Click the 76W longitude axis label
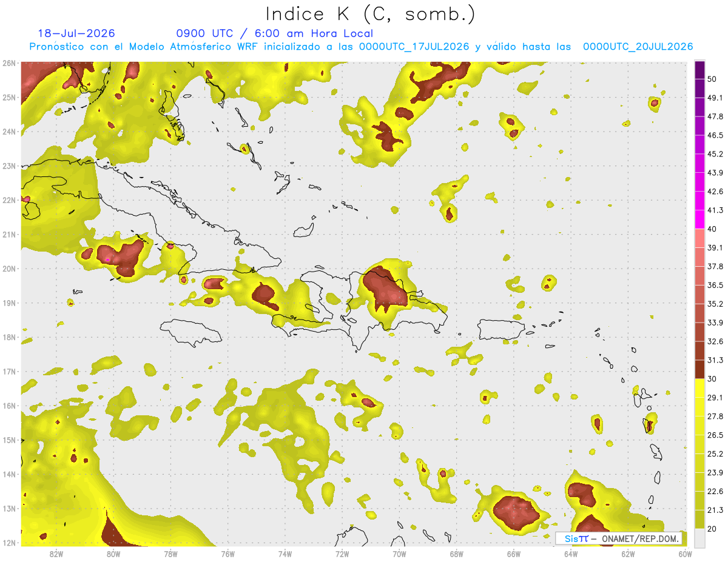Image resolution: width=728 pixels, height=562 pixels. (x=227, y=554)
